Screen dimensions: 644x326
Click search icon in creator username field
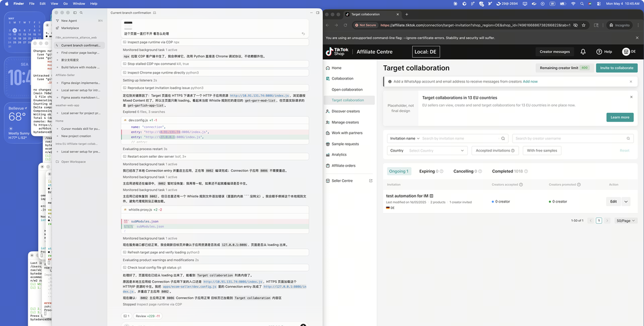(x=628, y=138)
